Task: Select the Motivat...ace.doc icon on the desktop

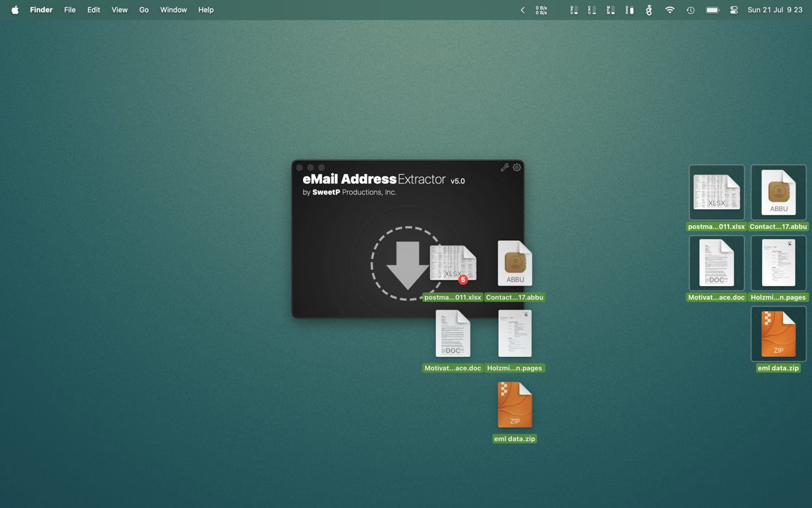Action: coord(717,263)
